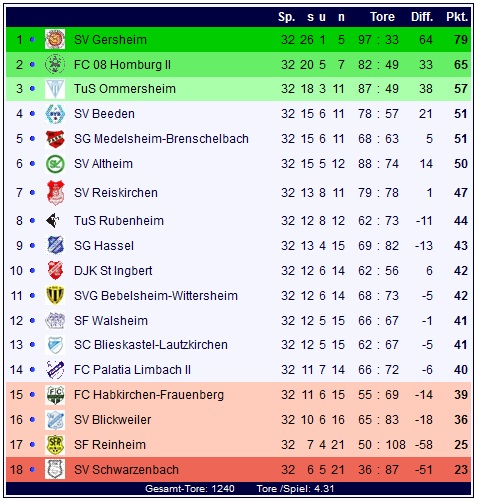Click the FC Habkirchen-Frauenberg green crest

click(55, 395)
